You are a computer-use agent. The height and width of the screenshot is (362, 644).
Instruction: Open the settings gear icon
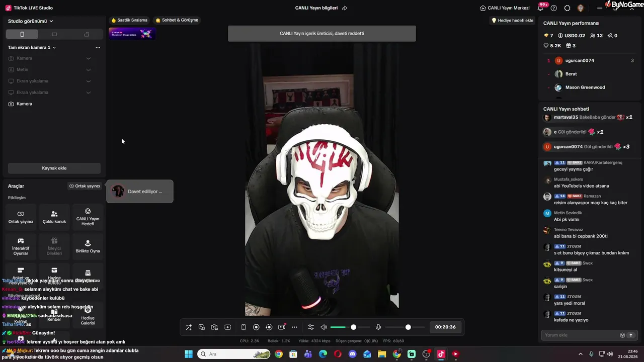[567, 8]
